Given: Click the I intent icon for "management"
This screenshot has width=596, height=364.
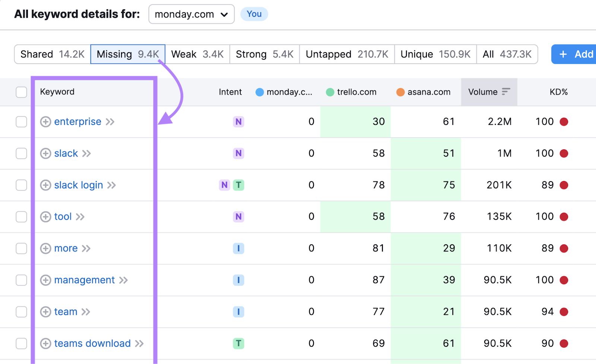Looking at the screenshot, I should click(x=238, y=280).
